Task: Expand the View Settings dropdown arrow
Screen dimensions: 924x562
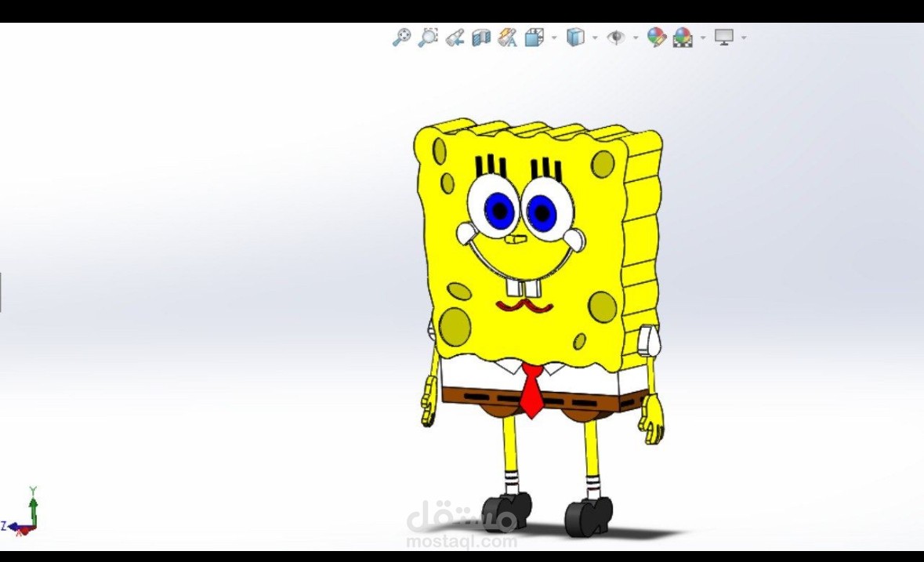Action: (x=744, y=38)
